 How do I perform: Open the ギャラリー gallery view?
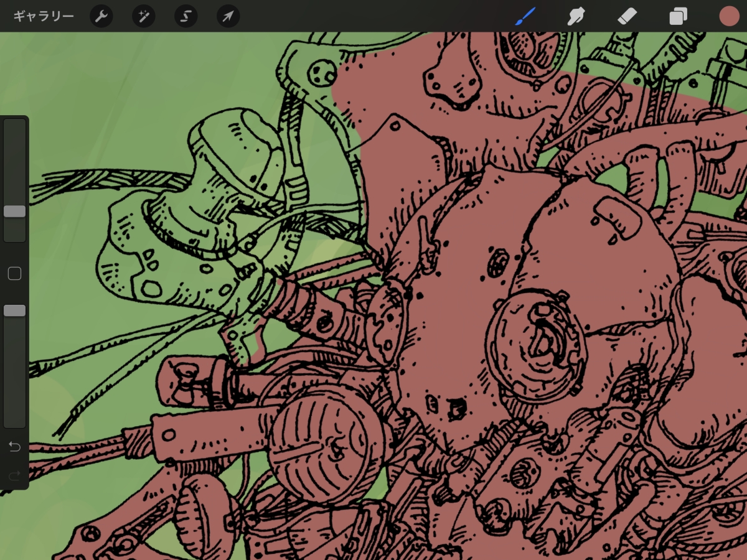tap(44, 16)
